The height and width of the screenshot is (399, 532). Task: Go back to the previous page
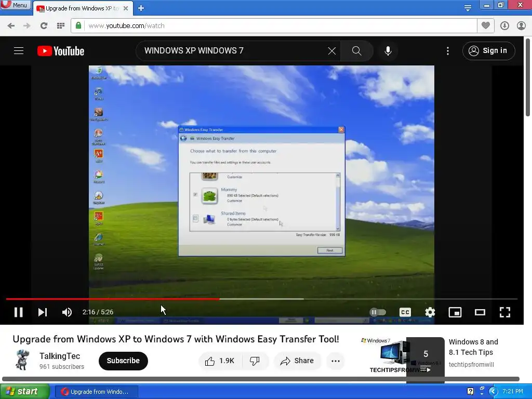pos(11,26)
